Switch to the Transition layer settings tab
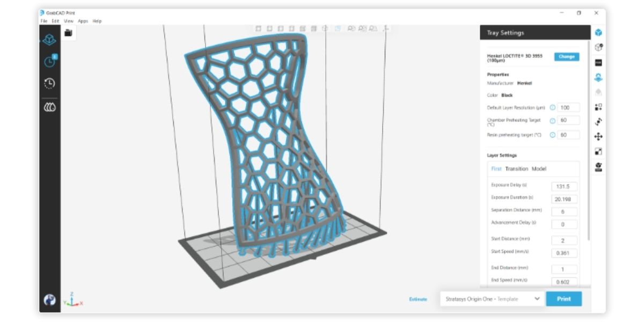The image size is (644, 322). point(516,168)
